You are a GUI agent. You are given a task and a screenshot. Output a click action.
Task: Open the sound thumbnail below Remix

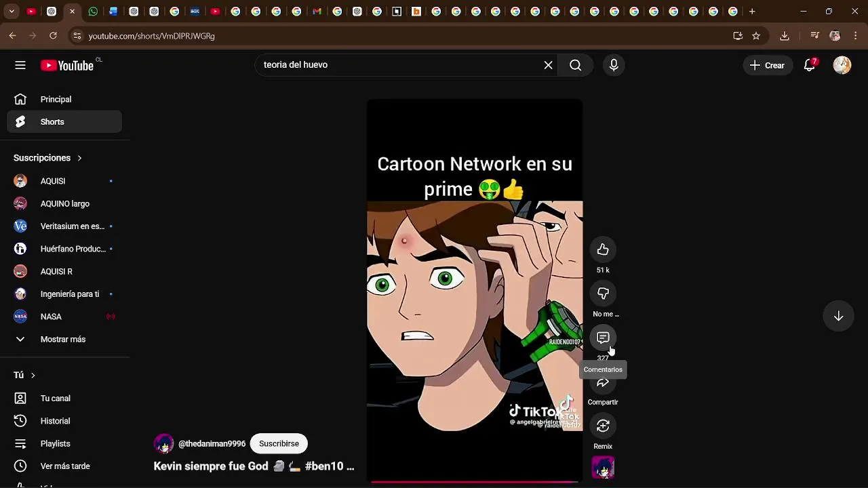[603, 467]
